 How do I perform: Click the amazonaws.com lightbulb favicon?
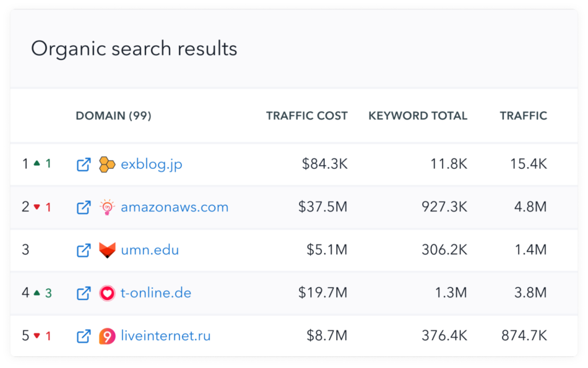click(x=107, y=207)
